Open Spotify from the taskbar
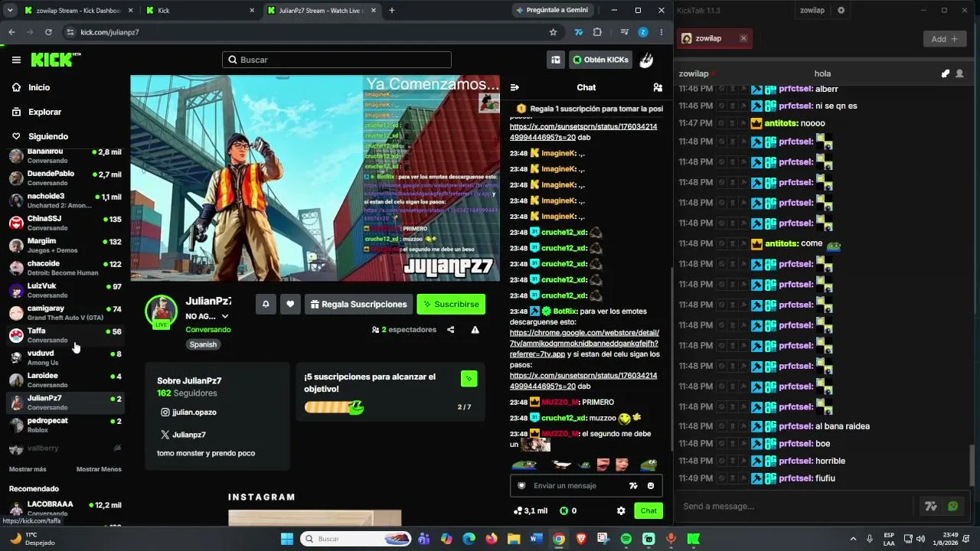 626,539
